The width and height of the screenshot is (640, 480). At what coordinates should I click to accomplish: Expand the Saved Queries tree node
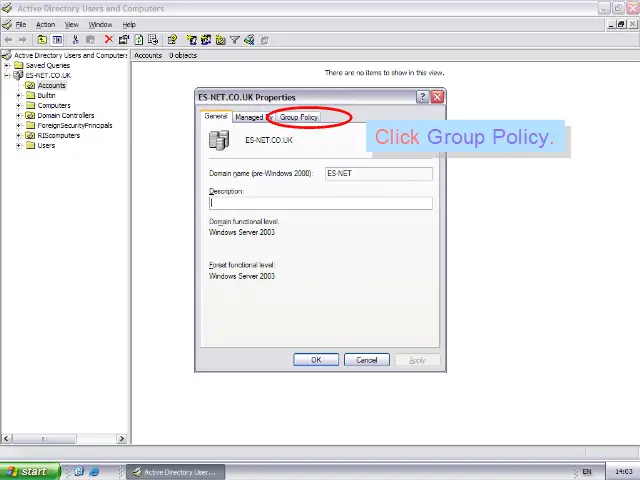click(7, 65)
